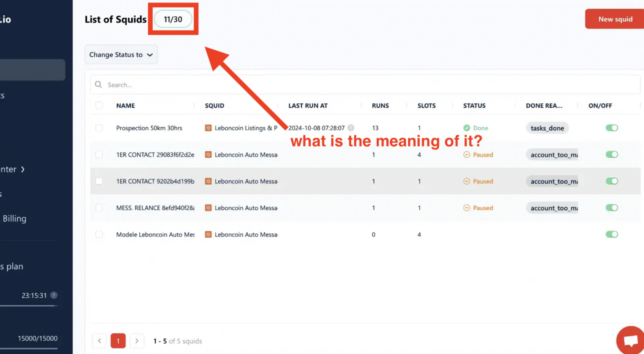644x354 pixels.
Task: Click the tasks_done reason tag
Action: click(x=547, y=128)
